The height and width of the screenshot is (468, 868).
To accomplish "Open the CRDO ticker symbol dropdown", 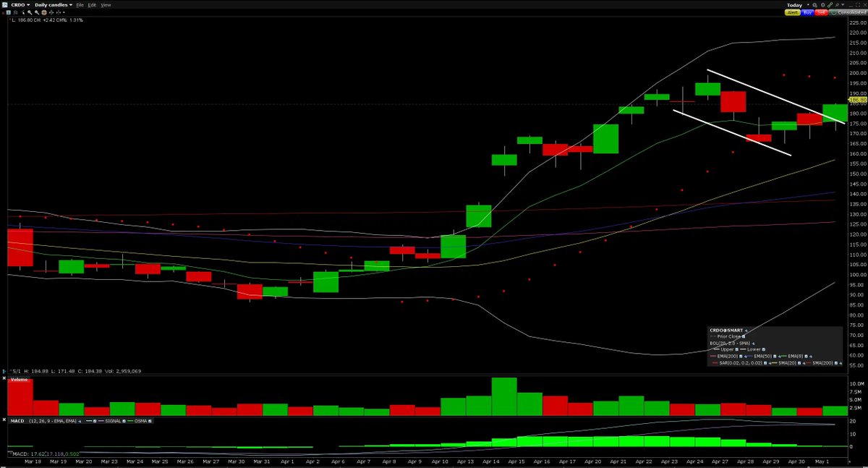I will point(20,5).
